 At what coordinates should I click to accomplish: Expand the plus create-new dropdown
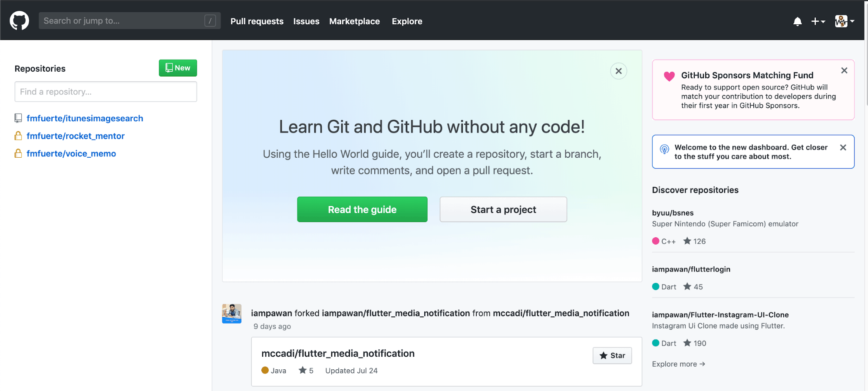point(818,21)
